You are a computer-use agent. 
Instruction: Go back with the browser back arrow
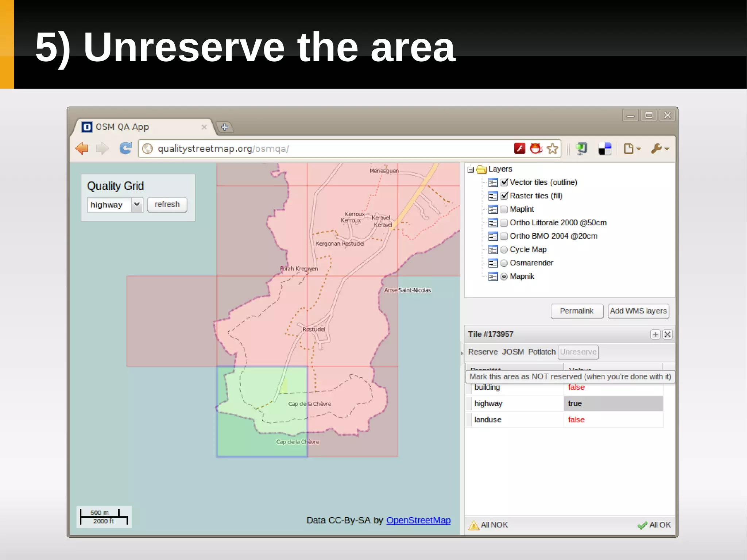click(x=82, y=148)
